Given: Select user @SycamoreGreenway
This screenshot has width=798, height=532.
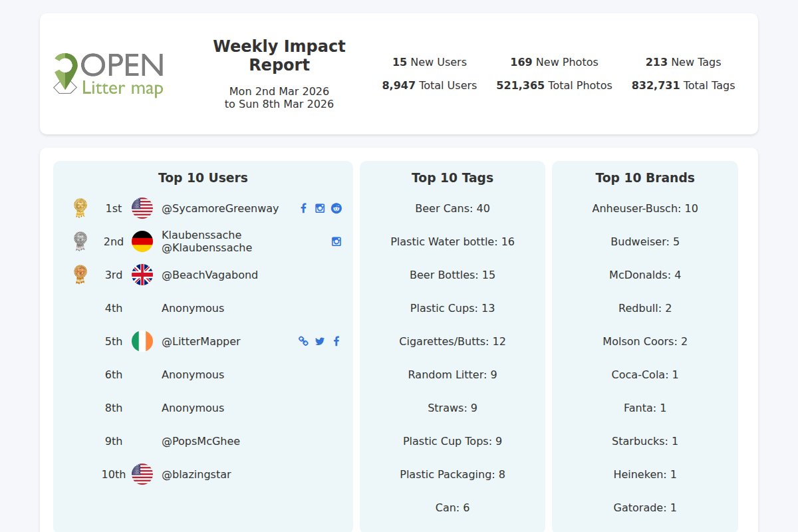Looking at the screenshot, I should [220, 208].
